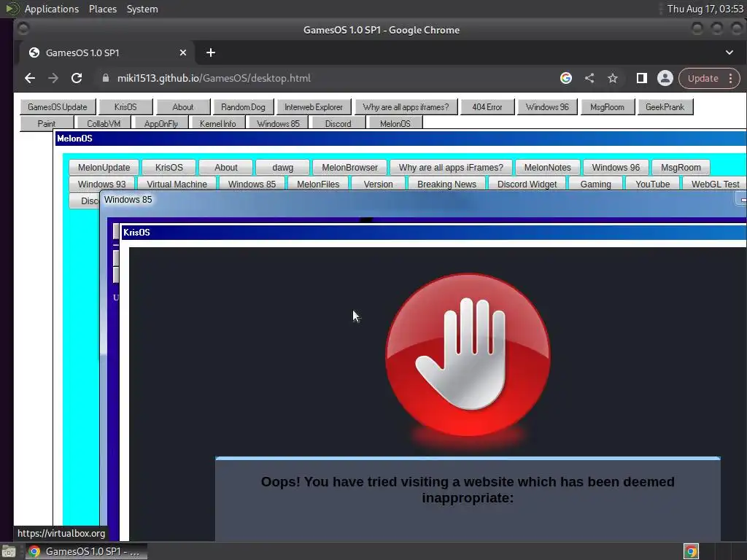
Task: Close the GamesOS 1.0 SP1 tab
Action: point(183,52)
